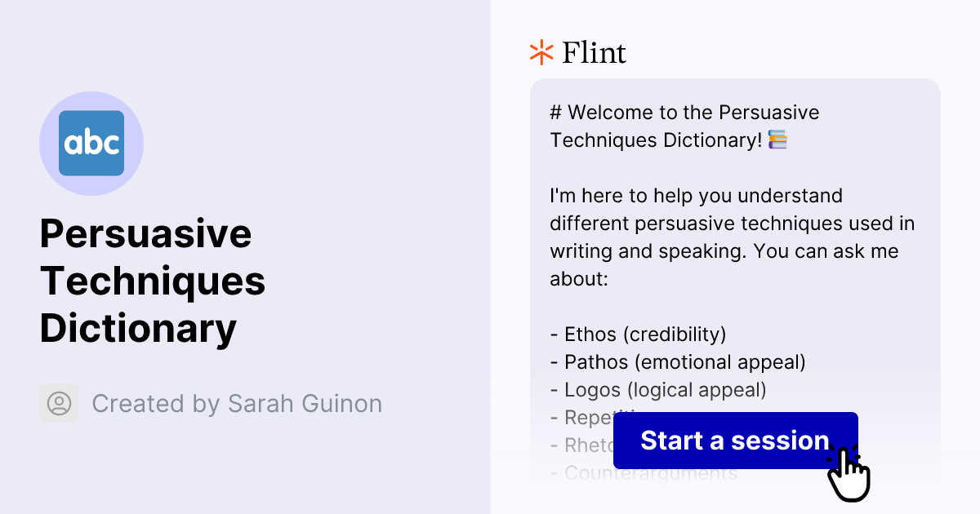The width and height of the screenshot is (980, 514).
Task: Click the circular outline inside the avatar badge
Action: tap(58, 403)
